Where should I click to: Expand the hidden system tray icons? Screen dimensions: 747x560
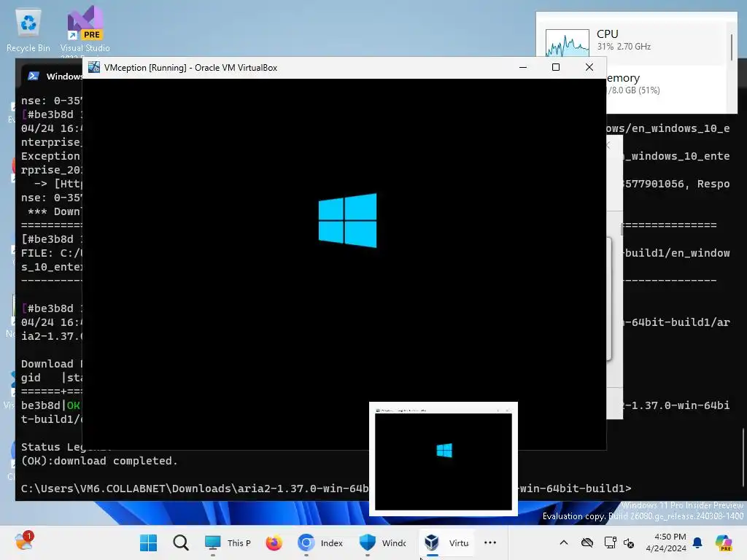[564, 542]
